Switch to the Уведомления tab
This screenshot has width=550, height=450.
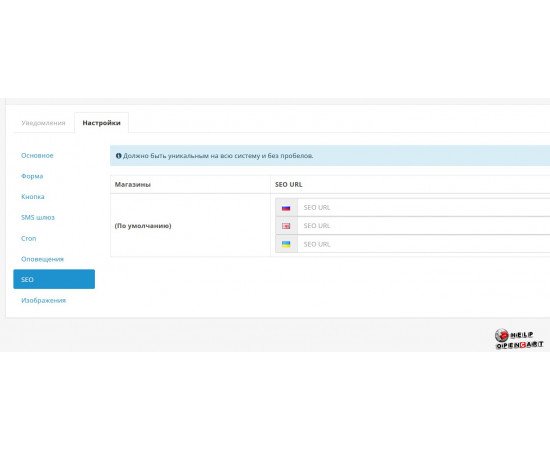tap(43, 123)
